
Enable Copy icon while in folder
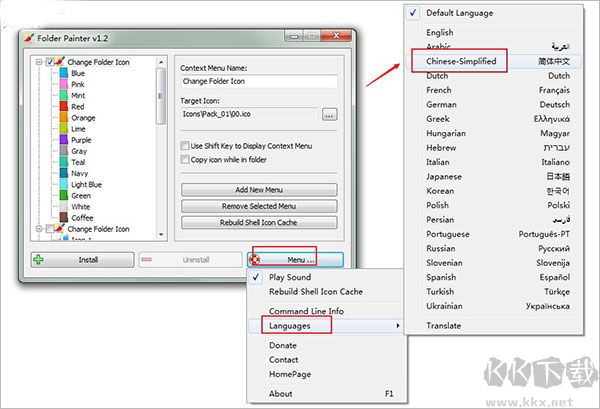pos(185,159)
